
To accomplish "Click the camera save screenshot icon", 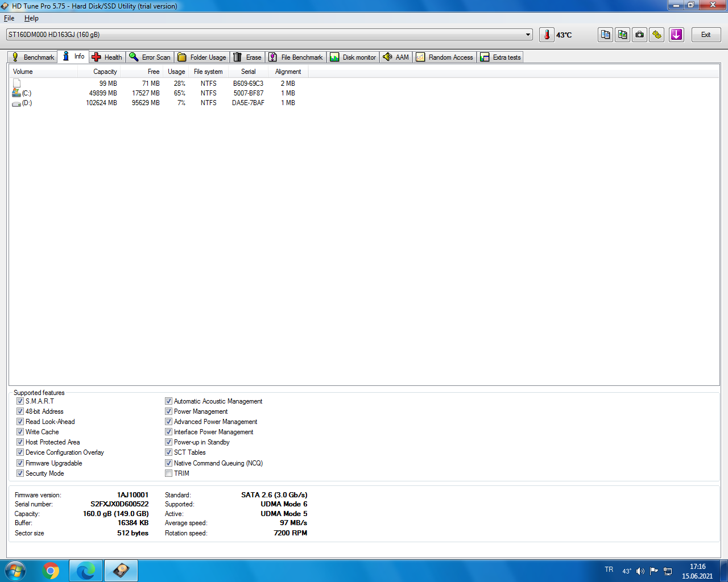I will [x=640, y=35].
